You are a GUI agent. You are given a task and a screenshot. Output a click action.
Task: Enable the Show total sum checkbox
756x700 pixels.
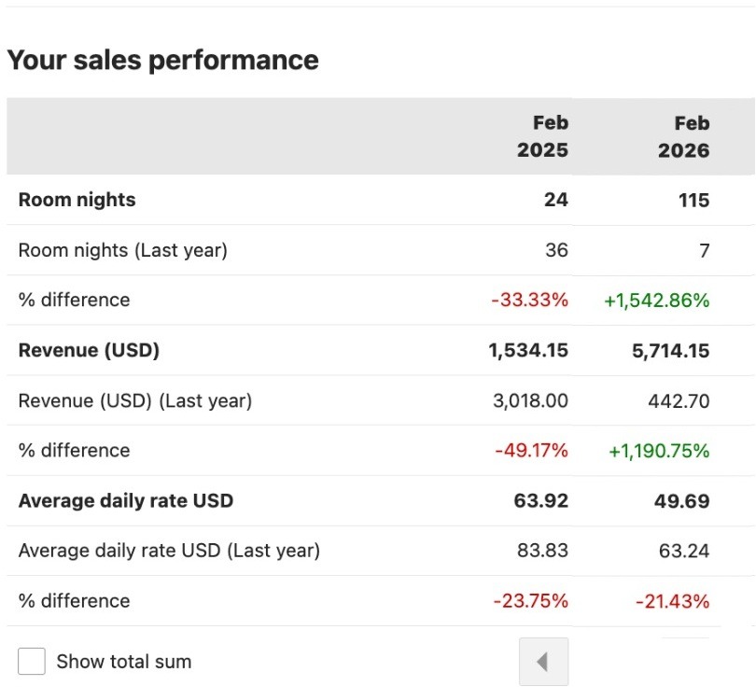pos(33,661)
